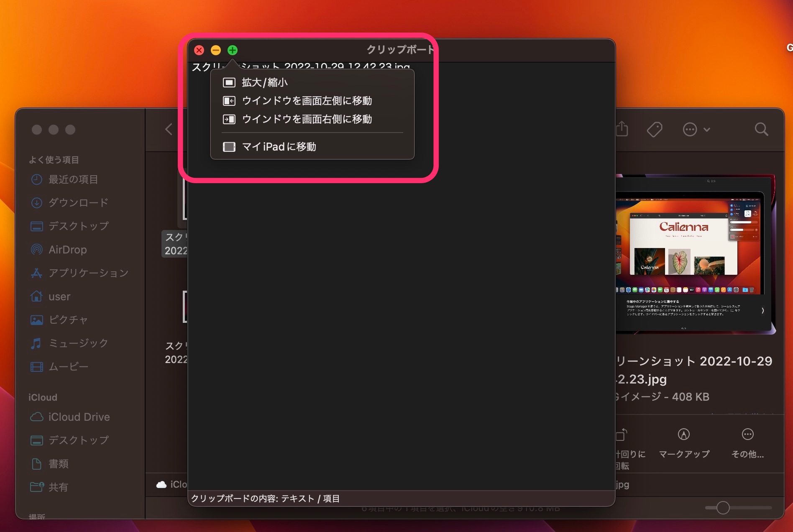Click the Finder tag toolbar icon
The width and height of the screenshot is (793, 532).
[655, 129]
